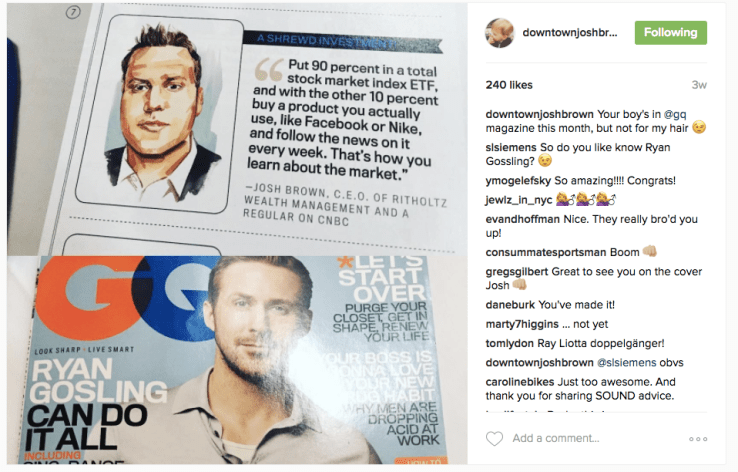
Task: Open ymogelefsky commenter profile
Action: point(518,181)
